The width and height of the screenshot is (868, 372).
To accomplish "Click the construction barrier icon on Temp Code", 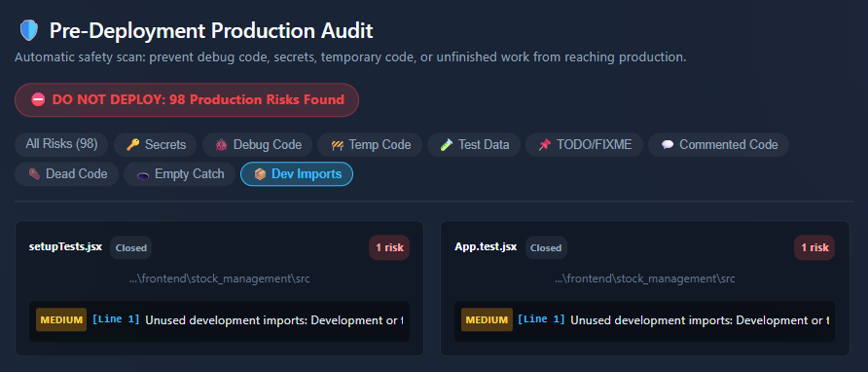I will 337,145.
